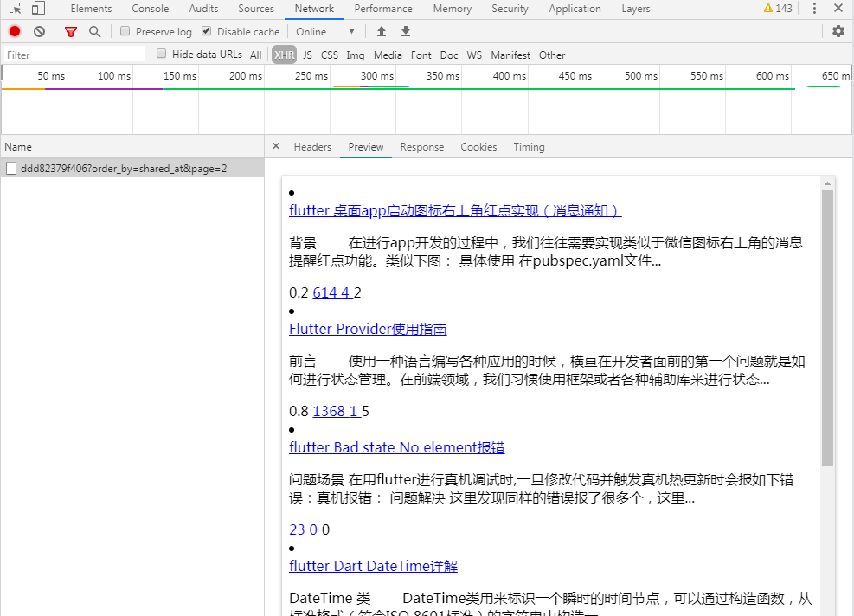Open the Online throttling dropdown
The height and width of the screenshot is (616, 854).
325,32
